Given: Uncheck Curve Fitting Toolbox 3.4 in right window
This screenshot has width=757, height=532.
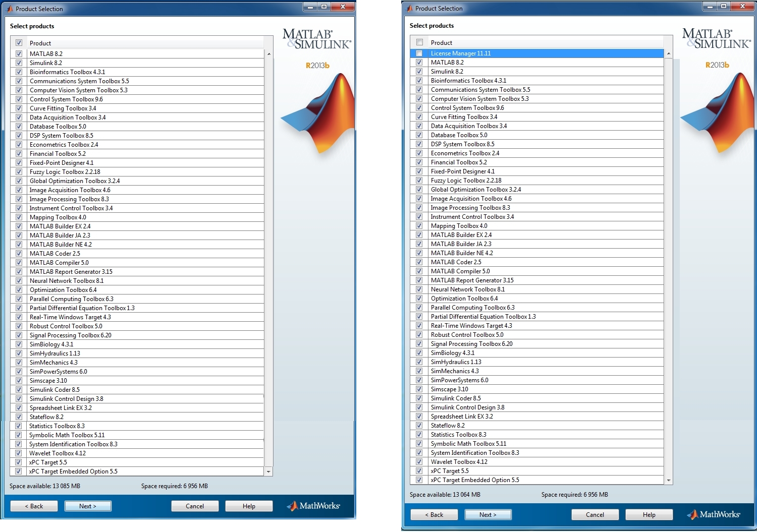Looking at the screenshot, I should point(419,117).
